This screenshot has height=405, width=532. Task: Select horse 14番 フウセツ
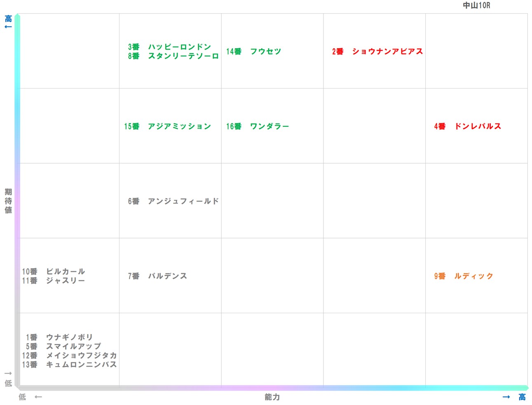(253, 52)
